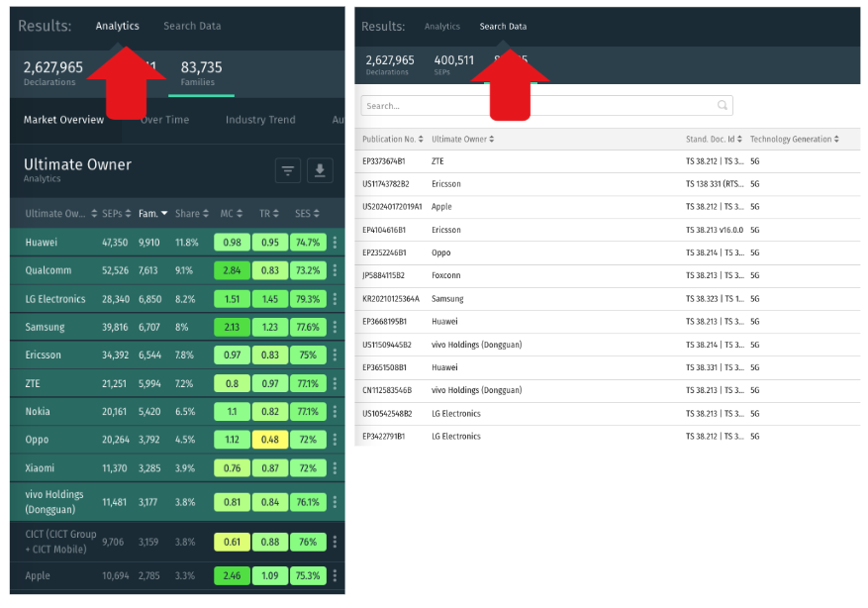Click Oppo TR score 0.48 yellow cell

[269, 440]
